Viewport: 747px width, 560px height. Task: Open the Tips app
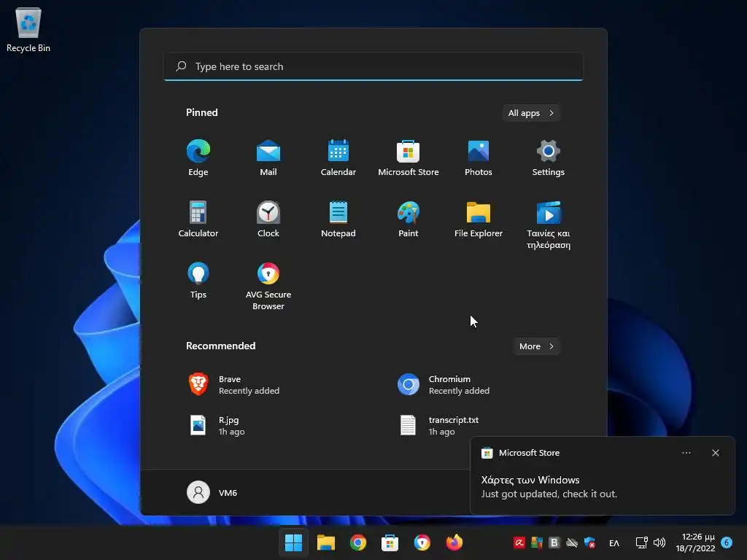(x=198, y=281)
